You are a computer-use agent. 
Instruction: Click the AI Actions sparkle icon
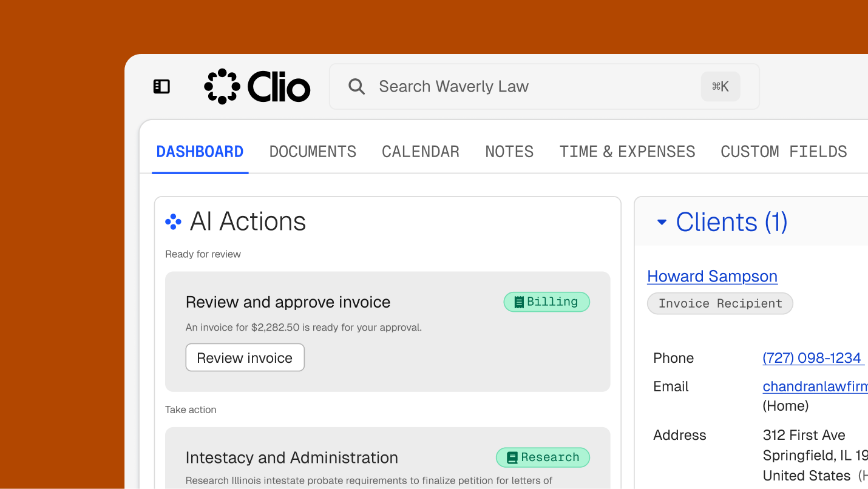point(173,222)
